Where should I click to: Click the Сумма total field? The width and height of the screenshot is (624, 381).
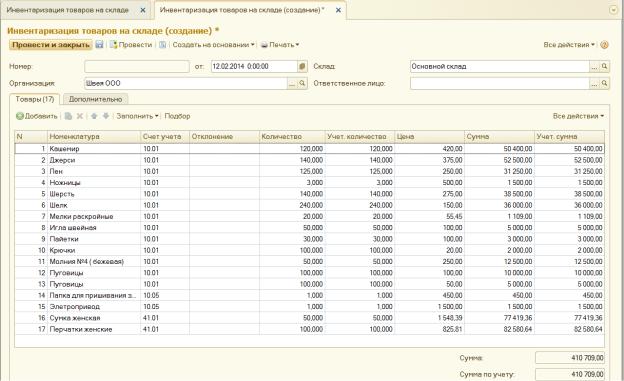coord(570,358)
